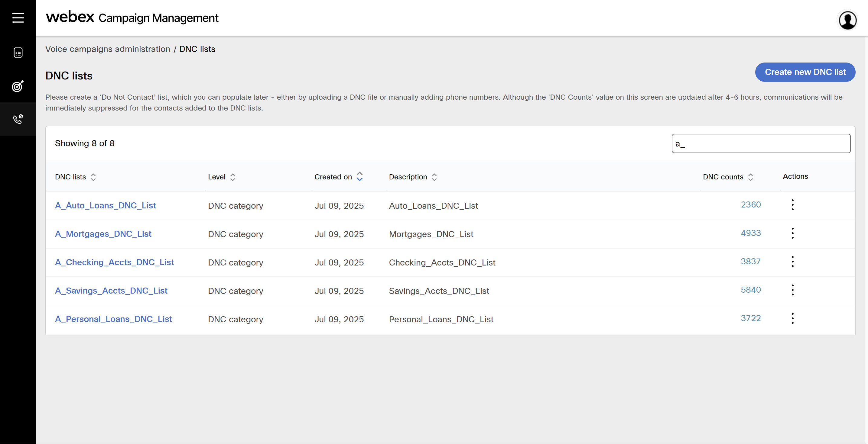Open the A_Auto_Loans_DNC_List link
The image size is (868, 444).
point(105,205)
